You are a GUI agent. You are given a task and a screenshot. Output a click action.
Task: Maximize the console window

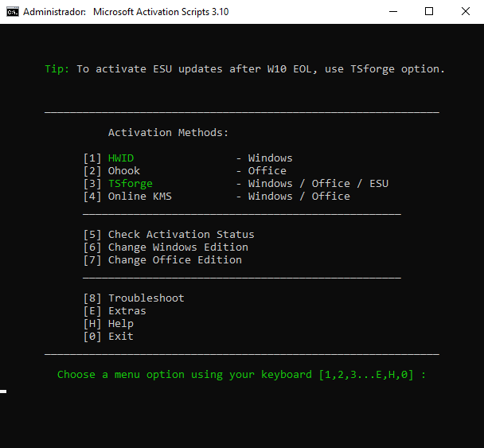(x=429, y=12)
